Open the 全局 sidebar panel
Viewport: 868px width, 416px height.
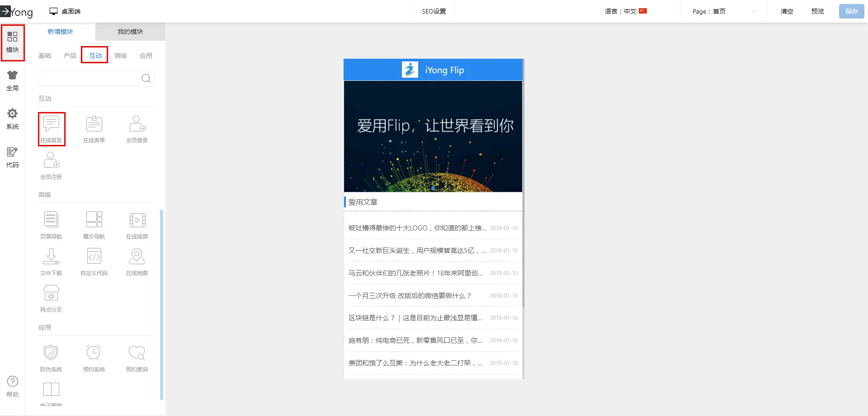coord(13,81)
